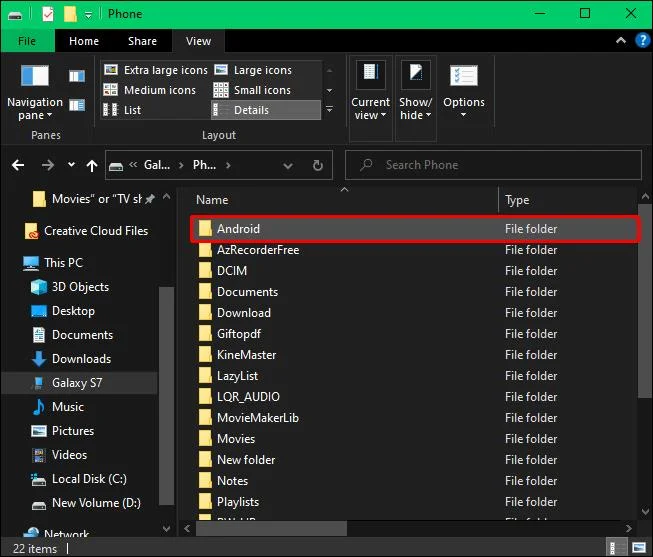Click the Search Phone field
The image size is (653, 557).
493,165
